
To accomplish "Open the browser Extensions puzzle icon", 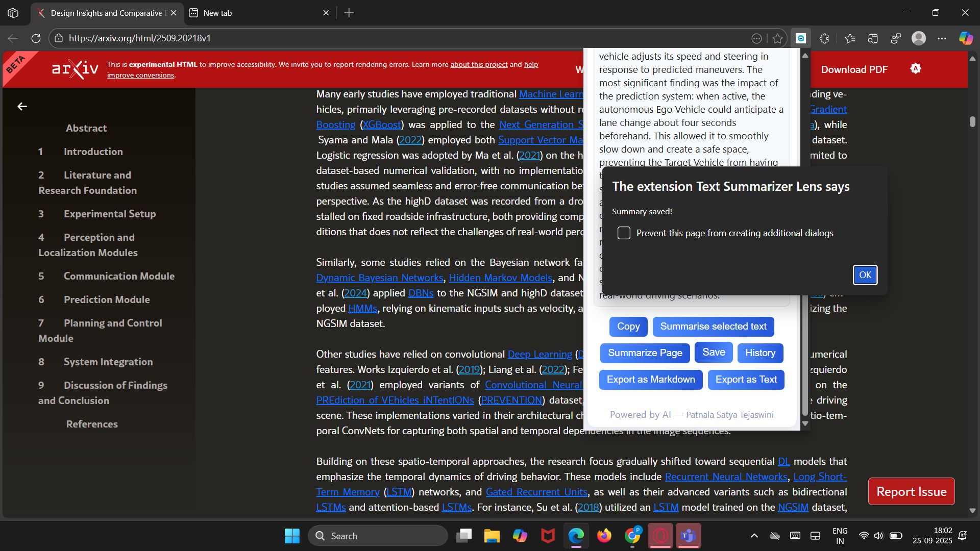I will click(824, 38).
